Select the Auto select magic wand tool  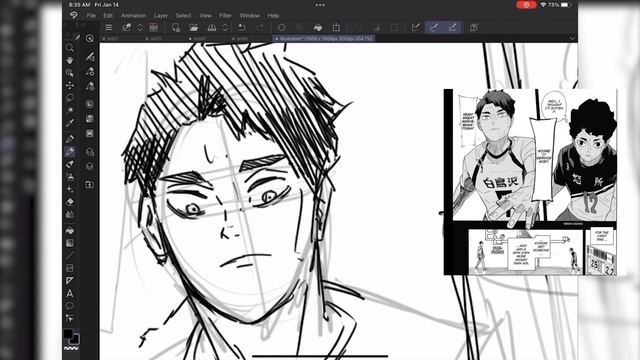70,110
